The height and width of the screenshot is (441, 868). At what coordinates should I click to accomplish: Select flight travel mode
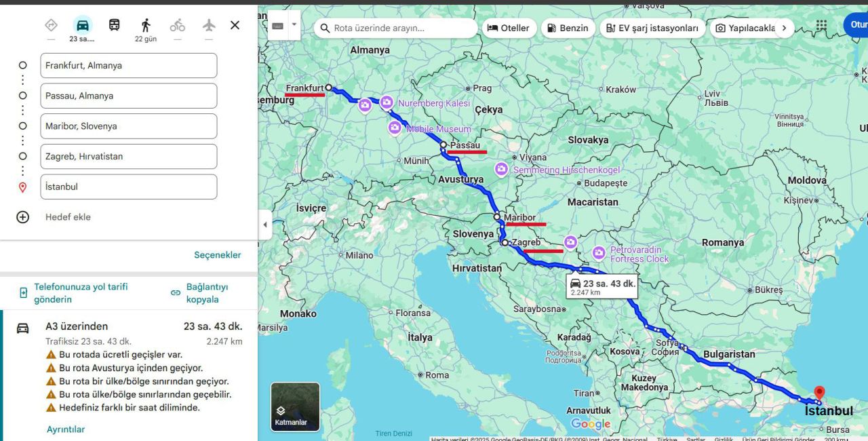(x=209, y=25)
